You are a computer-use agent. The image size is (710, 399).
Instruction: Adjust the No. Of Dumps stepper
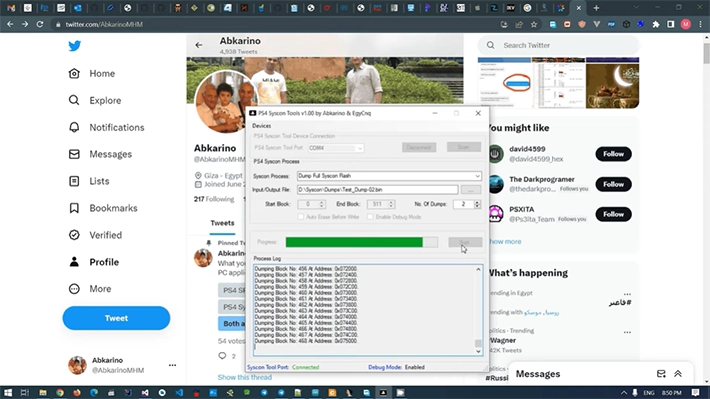pyautogui.click(x=477, y=204)
